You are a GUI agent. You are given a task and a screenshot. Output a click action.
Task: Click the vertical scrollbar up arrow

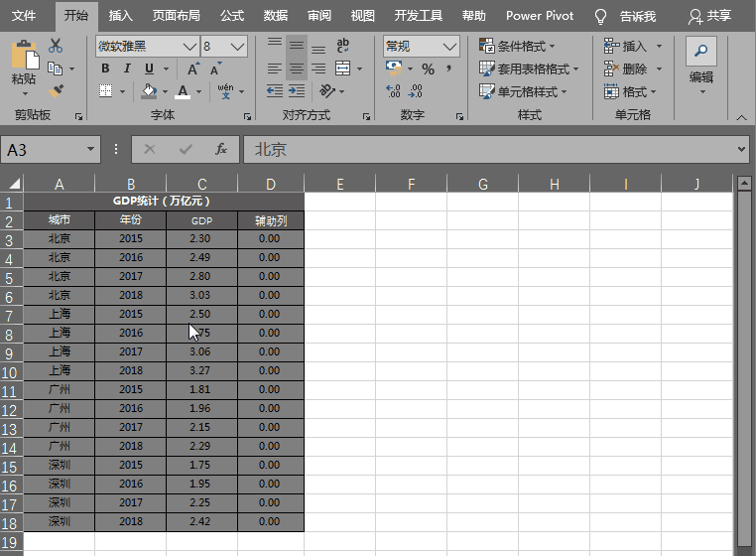744,184
